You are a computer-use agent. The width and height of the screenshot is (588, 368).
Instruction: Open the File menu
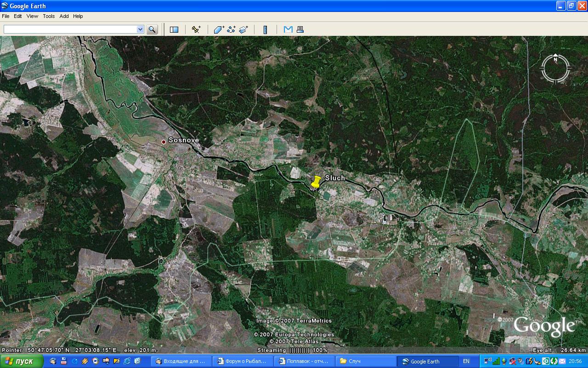tap(6, 16)
